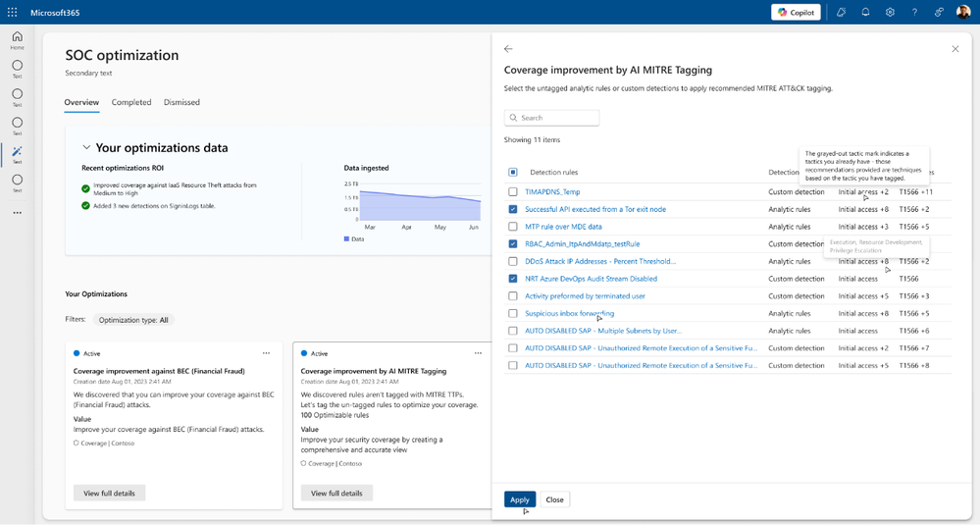Open the notifications bell icon
Screen dimensions: 980x525
click(x=865, y=13)
